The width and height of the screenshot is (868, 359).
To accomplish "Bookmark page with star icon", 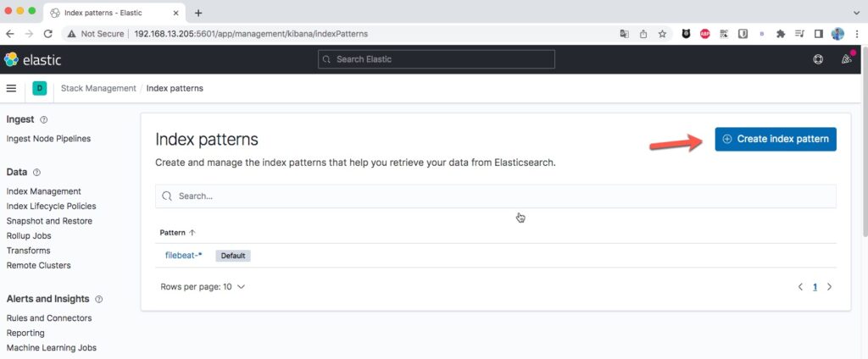I will [662, 34].
